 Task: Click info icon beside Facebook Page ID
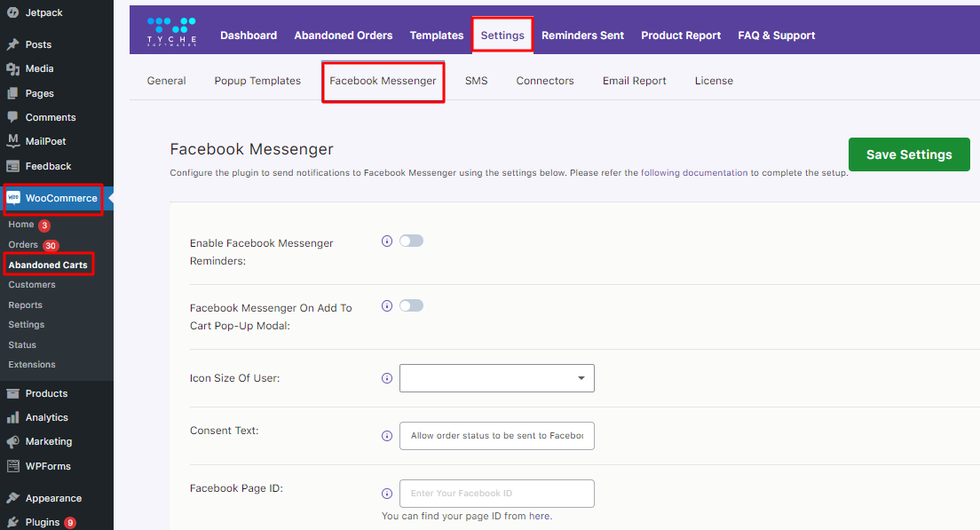point(387,494)
